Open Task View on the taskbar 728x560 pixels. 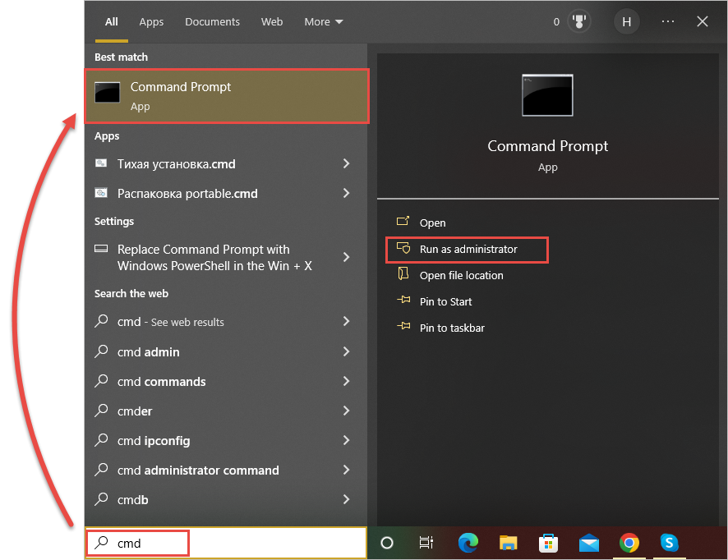point(426,543)
